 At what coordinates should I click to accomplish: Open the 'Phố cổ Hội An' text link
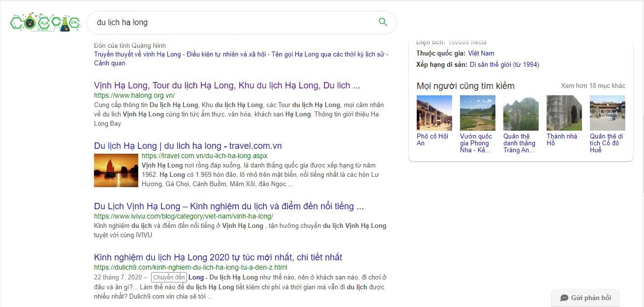coord(432,140)
